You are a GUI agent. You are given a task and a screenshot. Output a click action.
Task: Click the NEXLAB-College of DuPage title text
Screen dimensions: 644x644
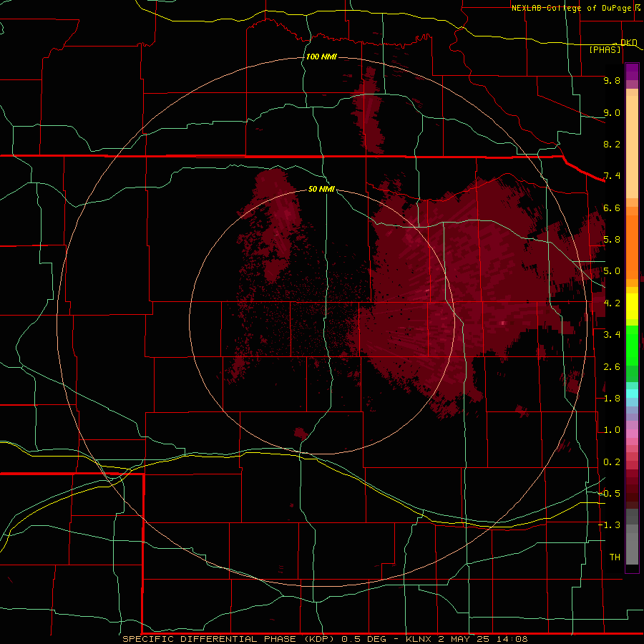click(571, 8)
